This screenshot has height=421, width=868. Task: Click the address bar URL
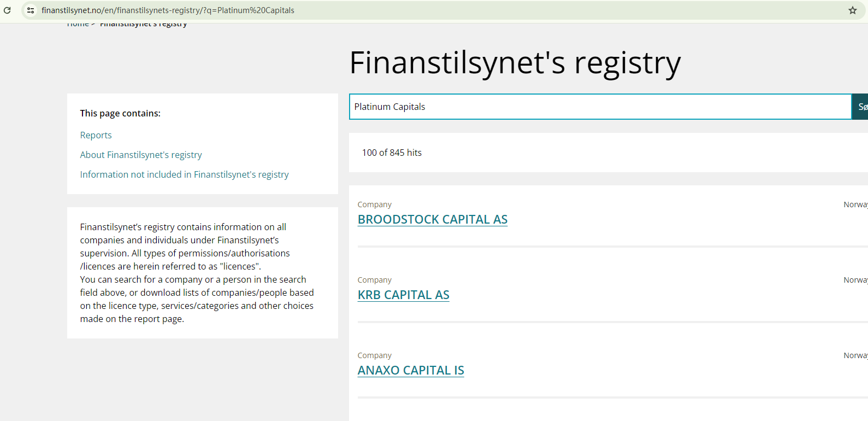168,10
